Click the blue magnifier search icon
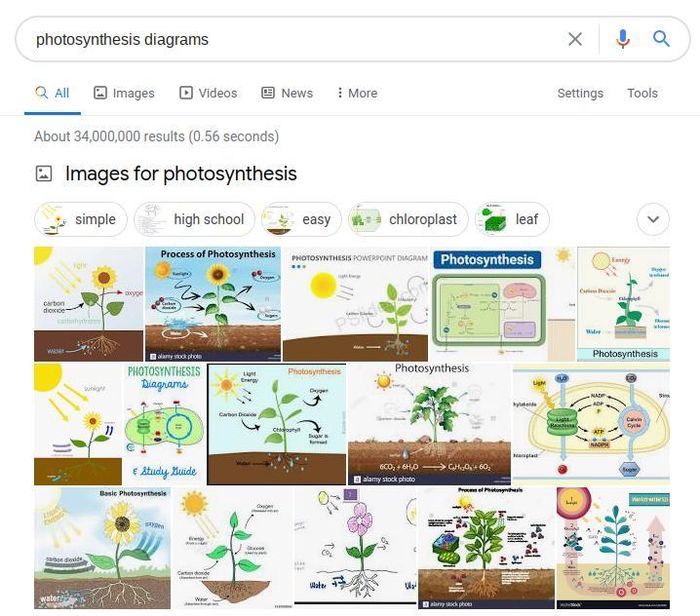 (661, 39)
